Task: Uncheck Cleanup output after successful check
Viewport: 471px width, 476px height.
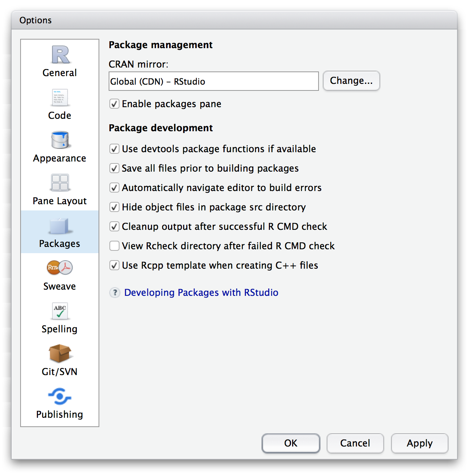Action: [114, 226]
